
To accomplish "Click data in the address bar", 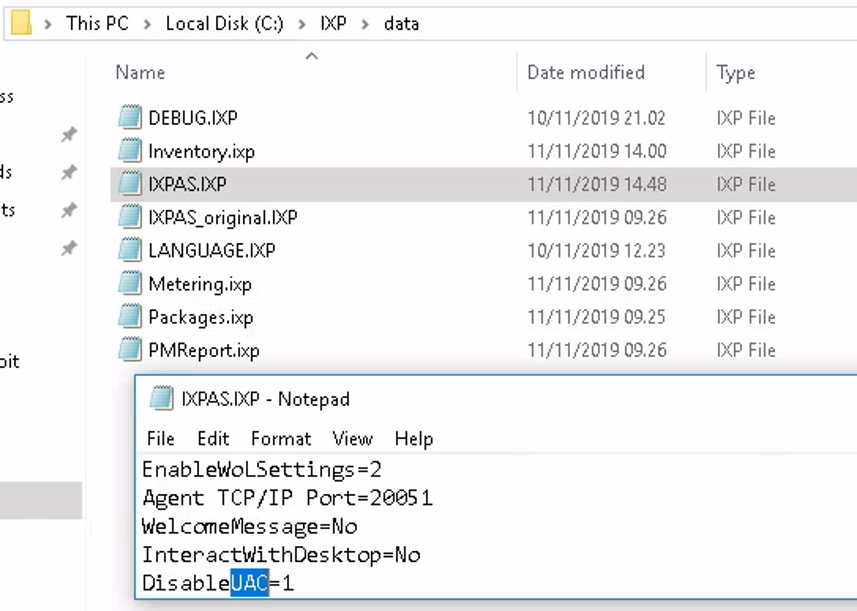I will (401, 23).
